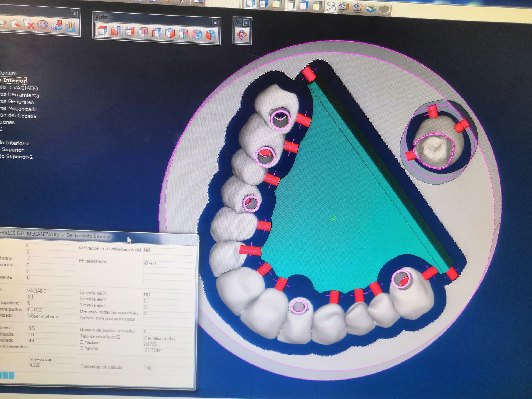Viewport: 532px width, 399px height.
Task: Toggle Activación de la delimitación NO value
Action: click(x=147, y=250)
